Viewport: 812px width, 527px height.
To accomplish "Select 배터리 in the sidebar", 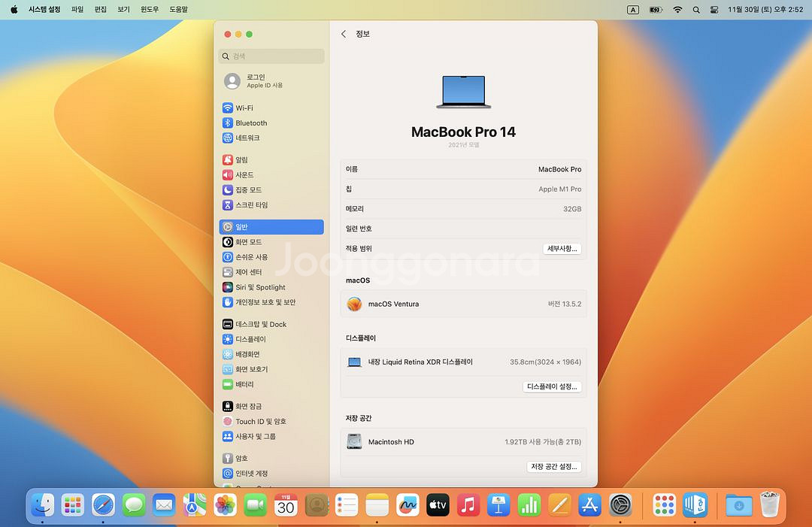I will 271,384.
